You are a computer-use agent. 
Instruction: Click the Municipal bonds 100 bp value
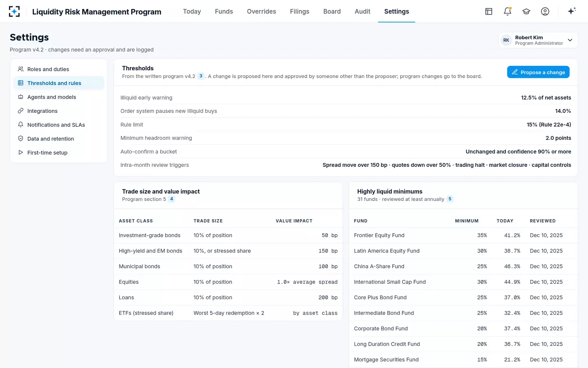click(x=328, y=267)
